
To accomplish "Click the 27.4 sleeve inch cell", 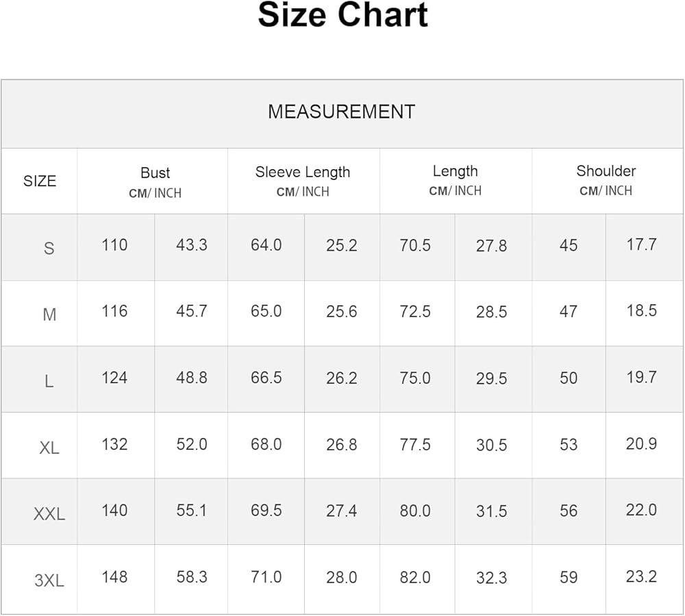I will 341,511.
